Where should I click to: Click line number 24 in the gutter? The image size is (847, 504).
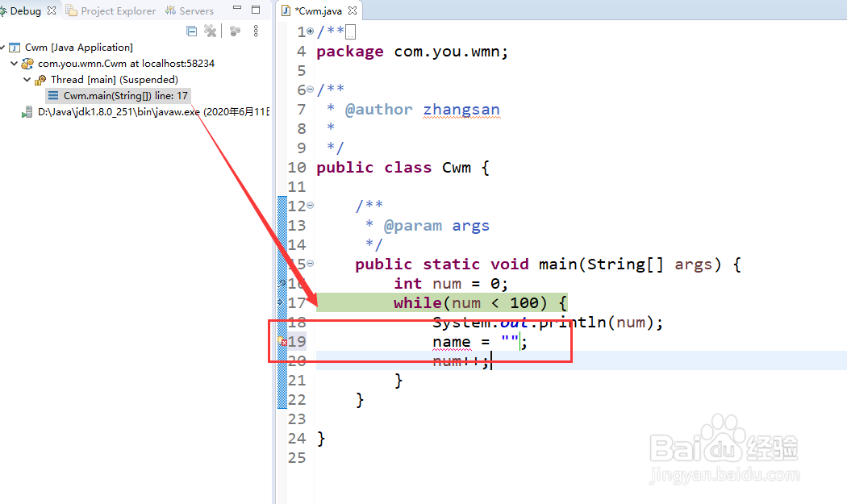[x=297, y=438]
